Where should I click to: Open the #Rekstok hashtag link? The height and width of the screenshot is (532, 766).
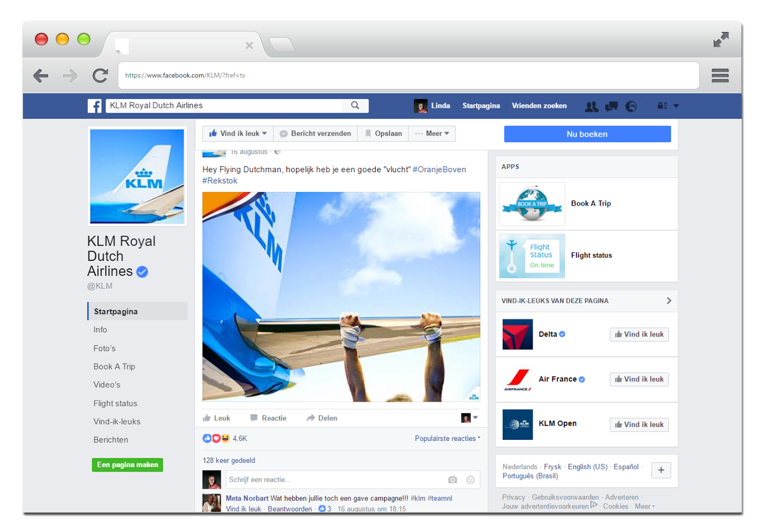pos(220,181)
